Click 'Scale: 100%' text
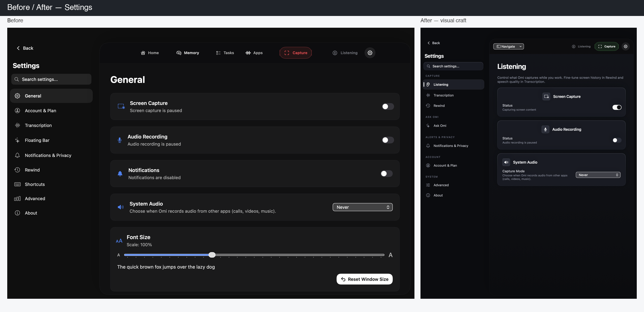This screenshot has width=644, height=312. pyautogui.click(x=139, y=245)
